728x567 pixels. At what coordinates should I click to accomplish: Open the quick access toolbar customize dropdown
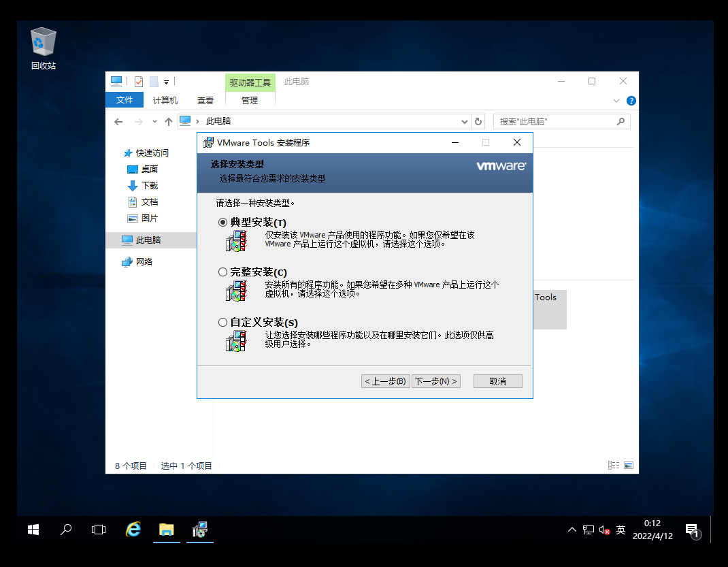[x=166, y=82]
